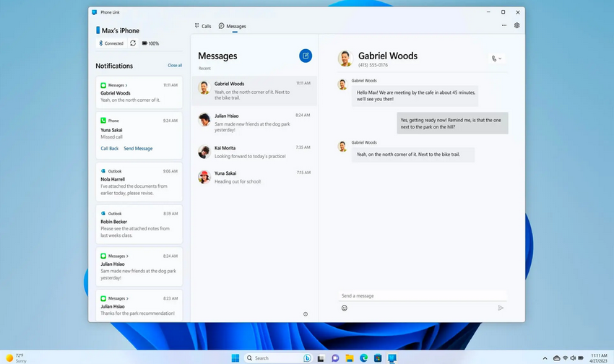This screenshot has width=614, height=364.
Task: Open File Explorer from the taskbar
Action: 350,358
